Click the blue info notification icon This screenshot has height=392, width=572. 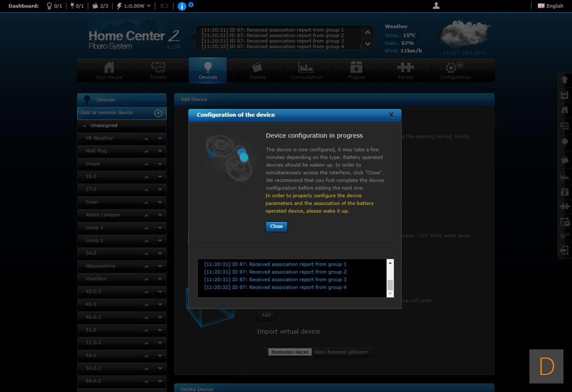(182, 6)
